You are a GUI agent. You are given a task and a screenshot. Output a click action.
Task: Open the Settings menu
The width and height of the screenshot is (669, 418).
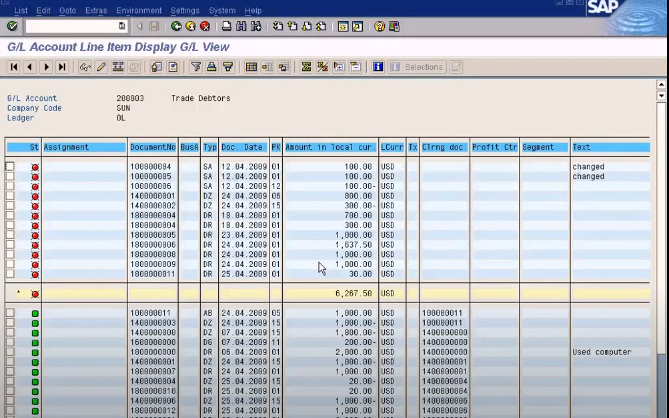pos(185,10)
